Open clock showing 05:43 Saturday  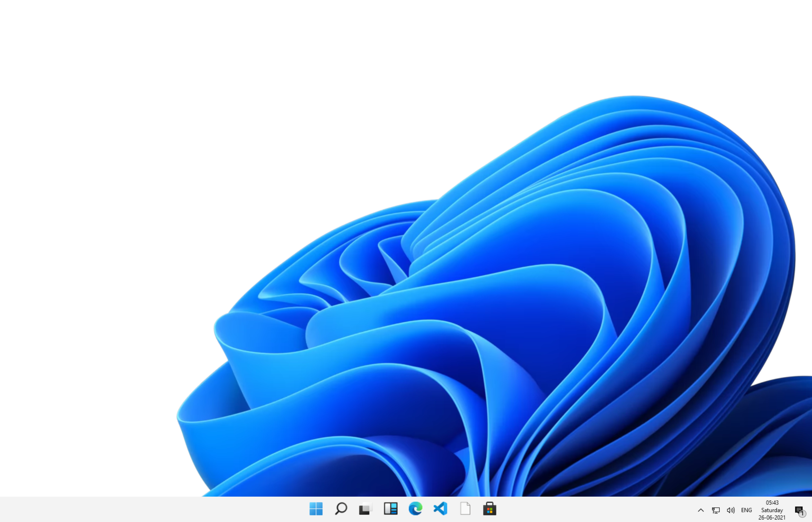pos(772,510)
